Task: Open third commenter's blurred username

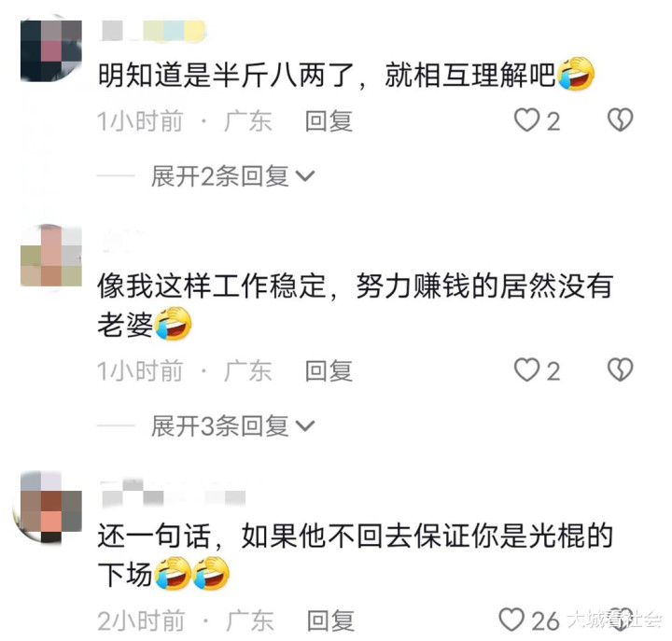Action: 174,494
